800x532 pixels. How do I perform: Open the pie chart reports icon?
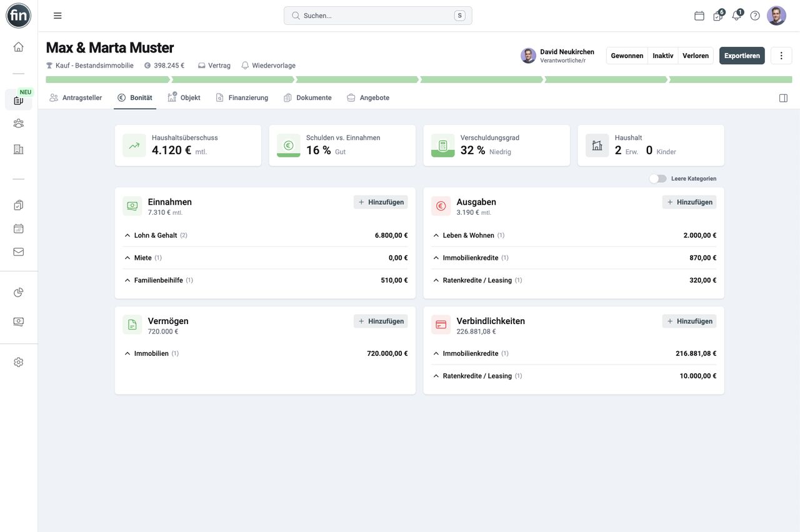click(19, 292)
